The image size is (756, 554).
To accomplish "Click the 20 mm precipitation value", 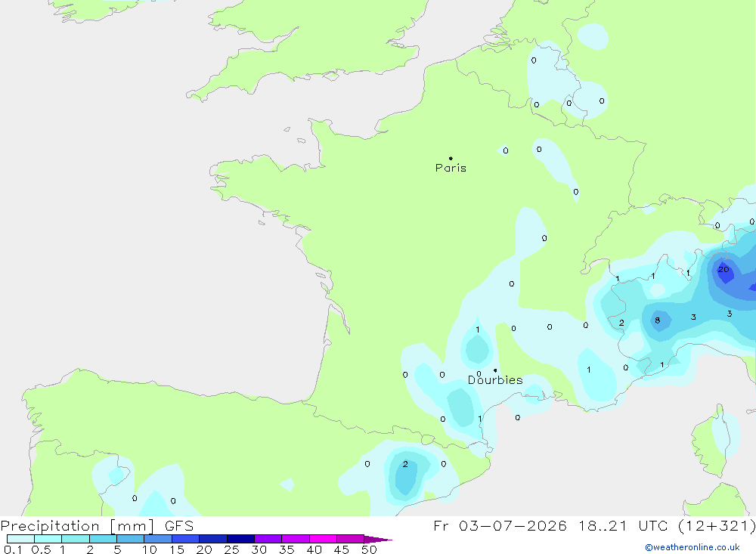I will click(x=723, y=270).
